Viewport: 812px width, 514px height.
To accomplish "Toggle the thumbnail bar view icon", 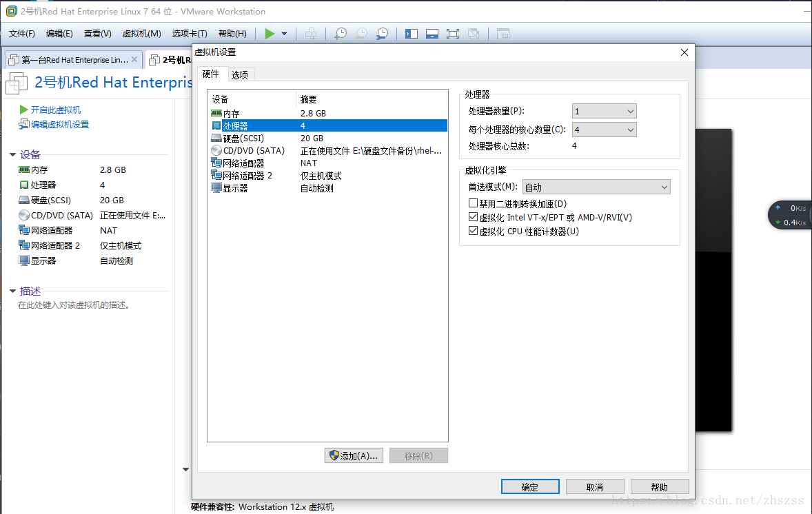I will 432,34.
